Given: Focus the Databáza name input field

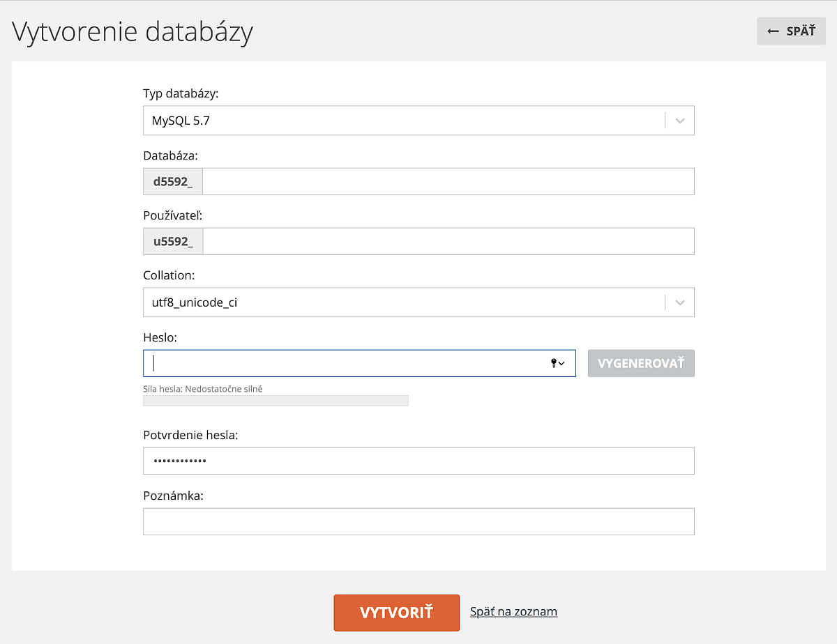Looking at the screenshot, I should pyautogui.click(x=448, y=181).
